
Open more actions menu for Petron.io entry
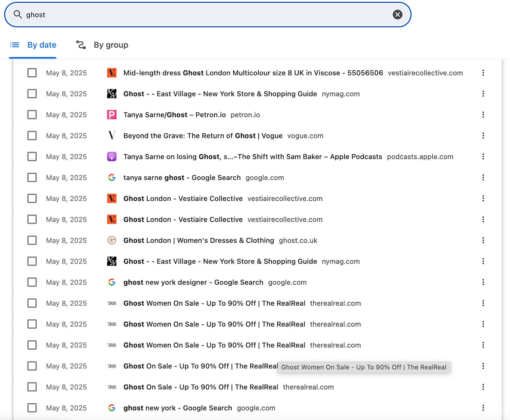(x=483, y=115)
